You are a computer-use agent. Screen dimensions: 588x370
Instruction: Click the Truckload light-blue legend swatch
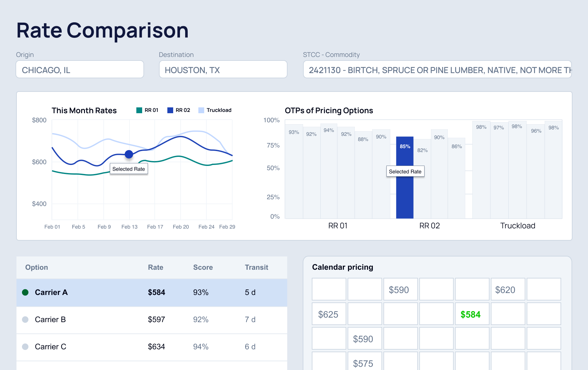[201, 110]
